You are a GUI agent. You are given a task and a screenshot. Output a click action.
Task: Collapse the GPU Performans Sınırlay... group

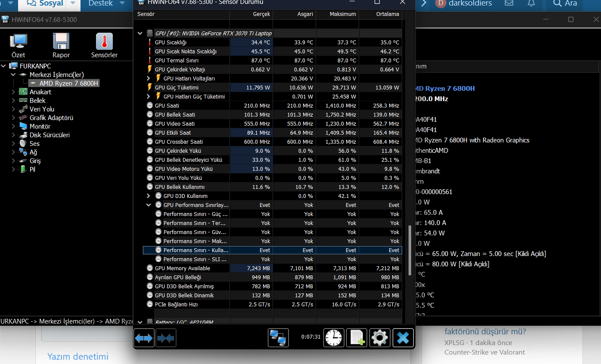(x=149, y=205)
